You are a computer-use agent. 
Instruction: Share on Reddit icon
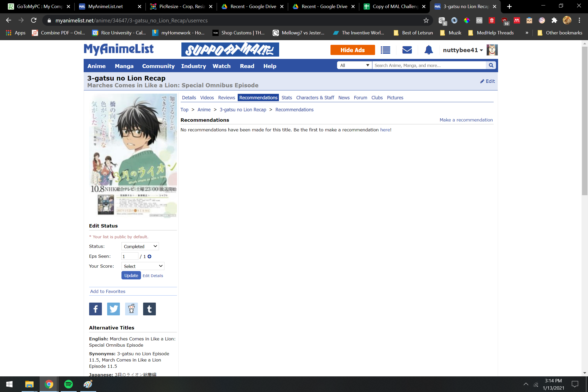click(x=131, y=309)
